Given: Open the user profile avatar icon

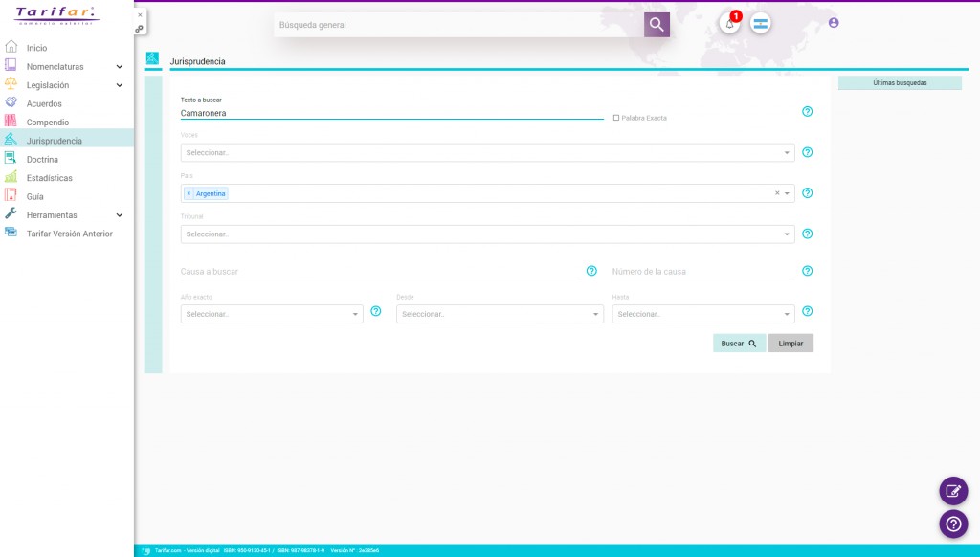Looking at the screenshot, I should 834,23.
